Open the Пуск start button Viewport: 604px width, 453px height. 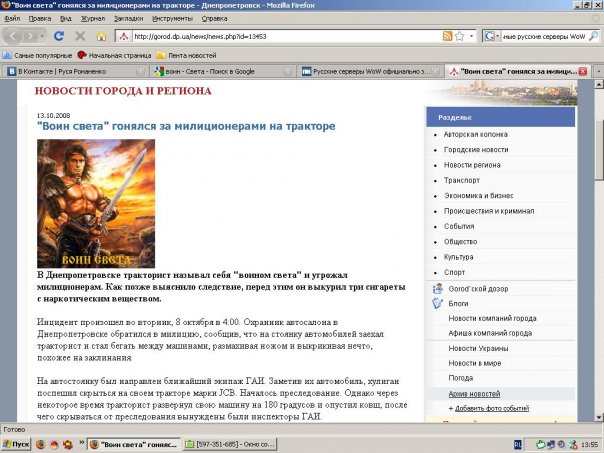[x=16, y=444]
